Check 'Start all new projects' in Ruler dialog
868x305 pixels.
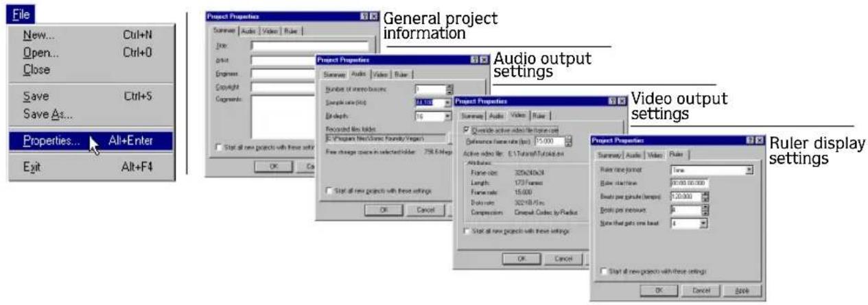tap(604, 271)
